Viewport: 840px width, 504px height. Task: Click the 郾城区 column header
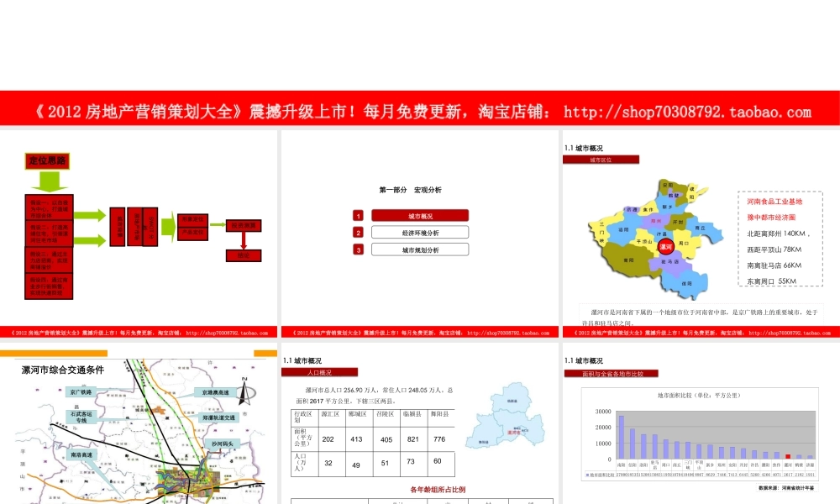coord(357,414)
